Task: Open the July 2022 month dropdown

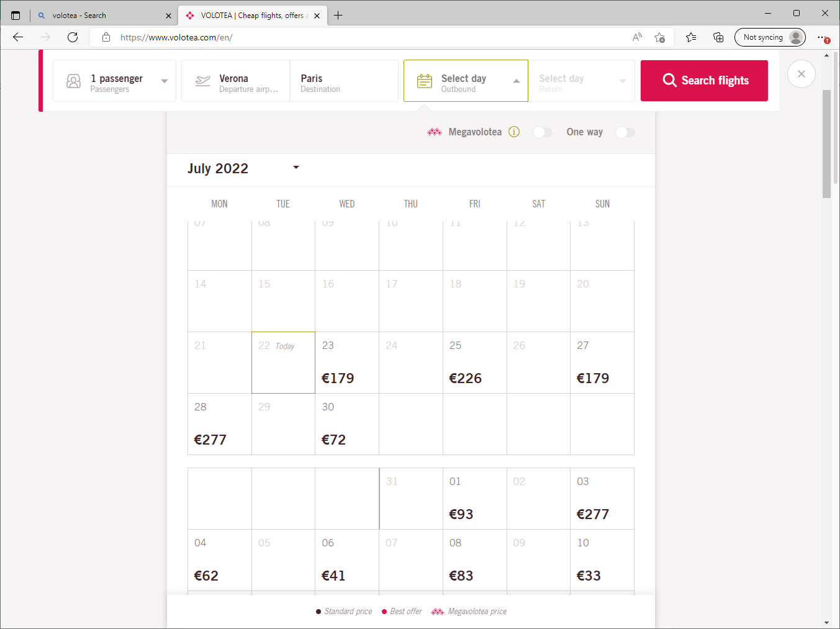Action: tap(296, 168)
